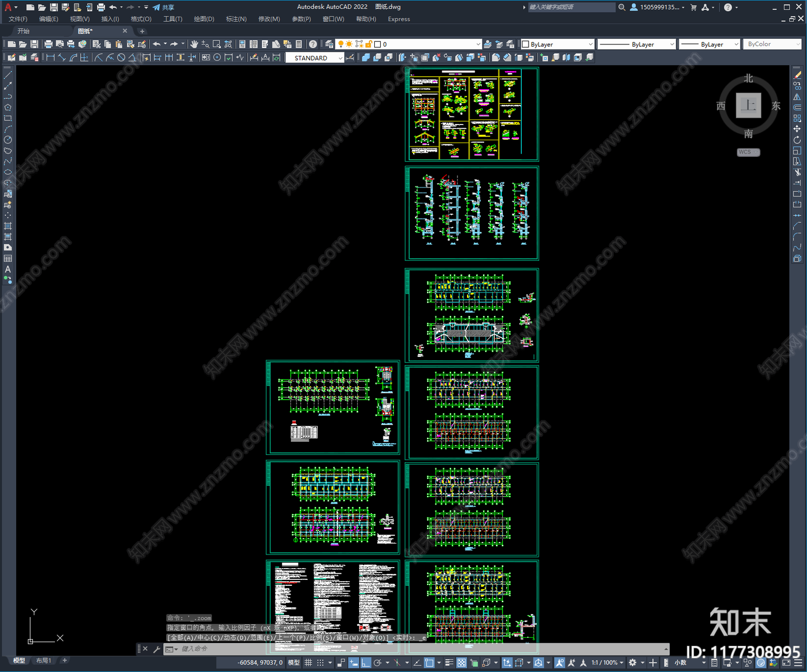Open the Express menu
The width and height of the screenshot is (807, 672).
399,19
